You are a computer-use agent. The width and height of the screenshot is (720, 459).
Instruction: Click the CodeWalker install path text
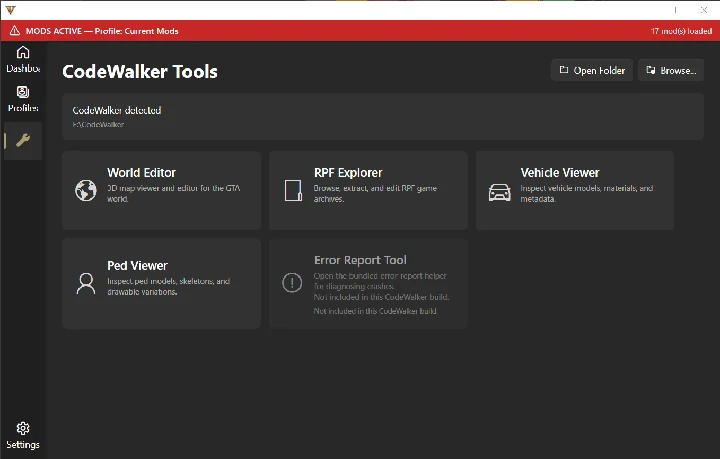coord(98,124)
